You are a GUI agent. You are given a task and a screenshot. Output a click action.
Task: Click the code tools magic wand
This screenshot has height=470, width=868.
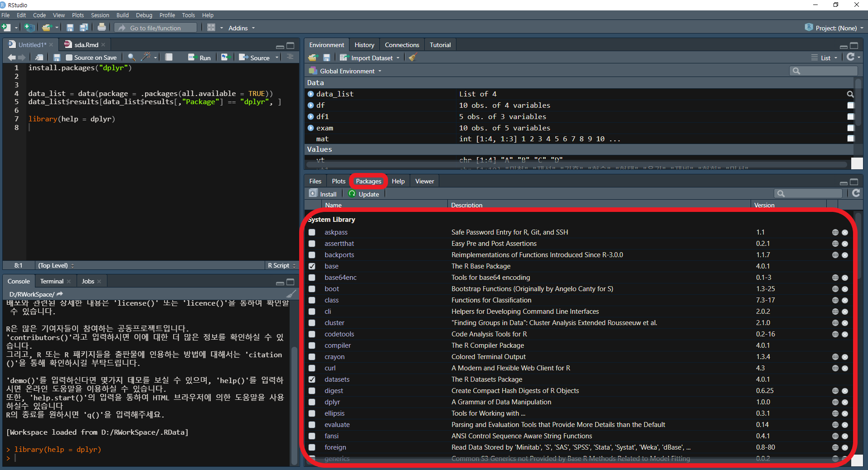146,57
